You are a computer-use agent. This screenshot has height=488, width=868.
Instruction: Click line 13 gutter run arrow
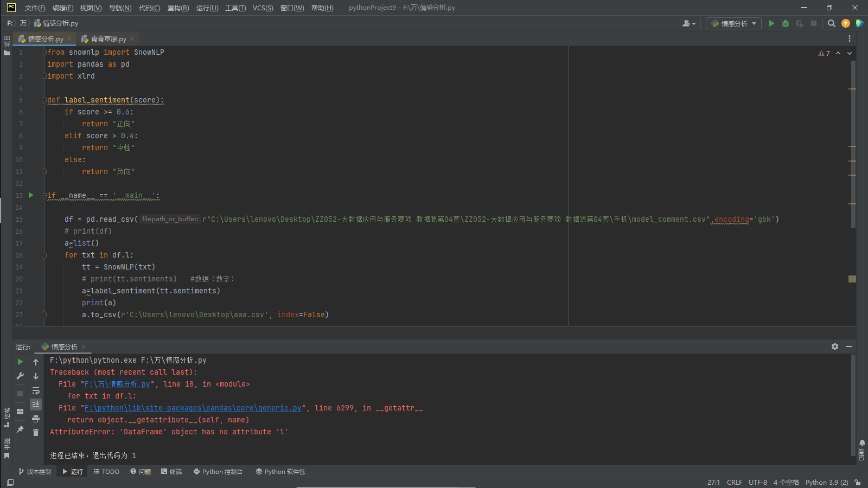tap(31, 195)
